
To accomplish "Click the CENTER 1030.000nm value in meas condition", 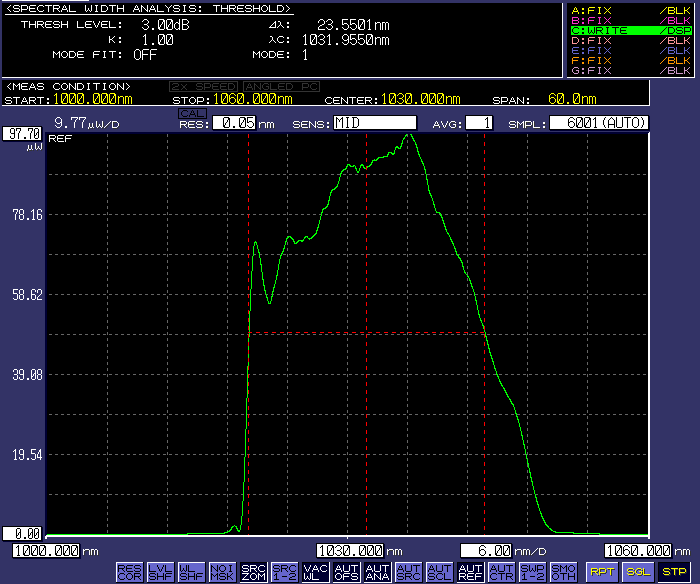I will click(x=421, y=99).
